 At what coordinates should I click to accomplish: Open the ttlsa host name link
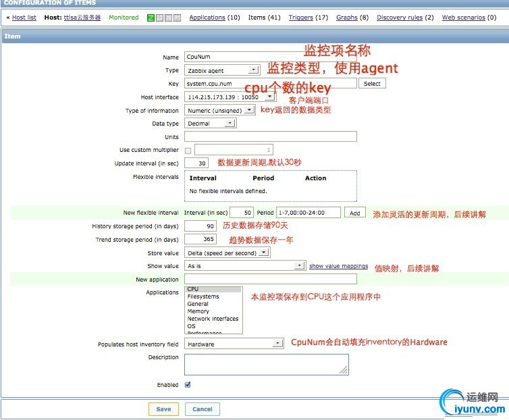[x=82, y=18]
